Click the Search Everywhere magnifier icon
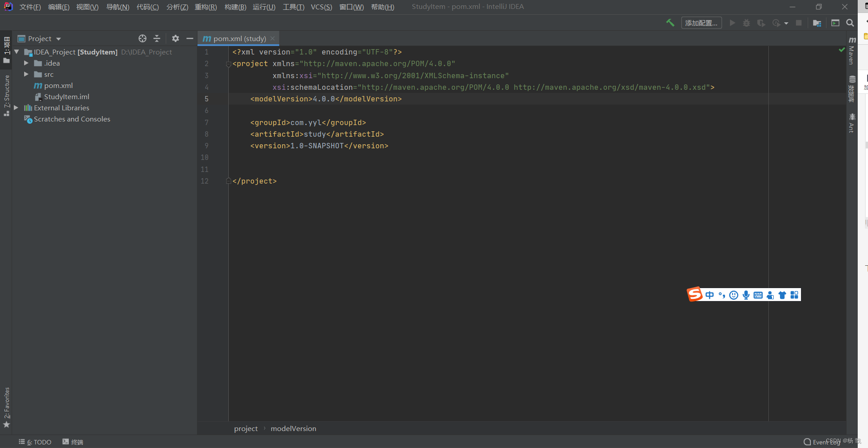This screenshot has height=448, width=868. tap(850, 23)
